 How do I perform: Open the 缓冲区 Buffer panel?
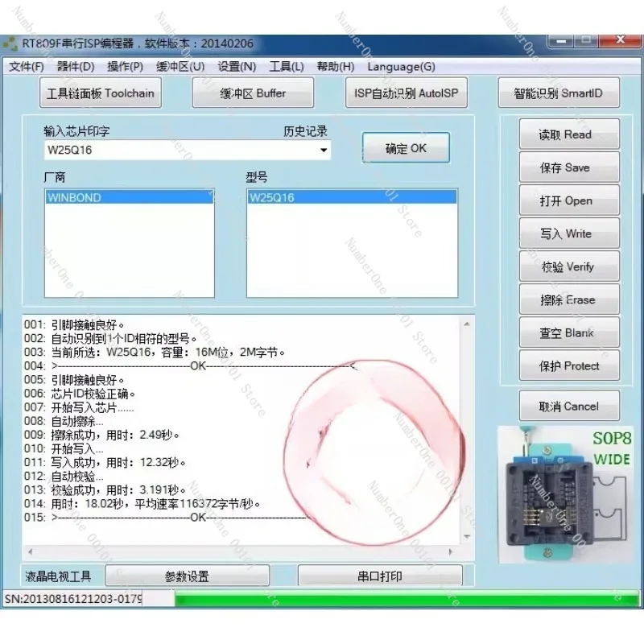[253, 93]
